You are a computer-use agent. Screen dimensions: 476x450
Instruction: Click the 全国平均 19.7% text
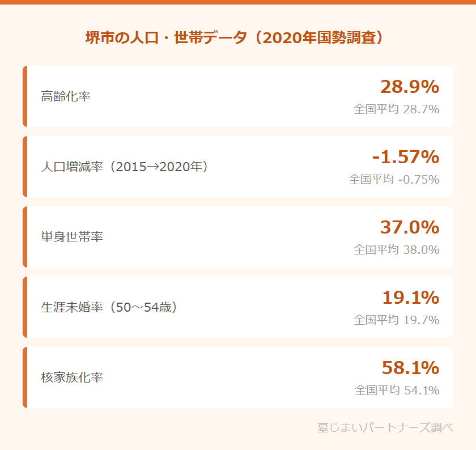coord(396,320)
